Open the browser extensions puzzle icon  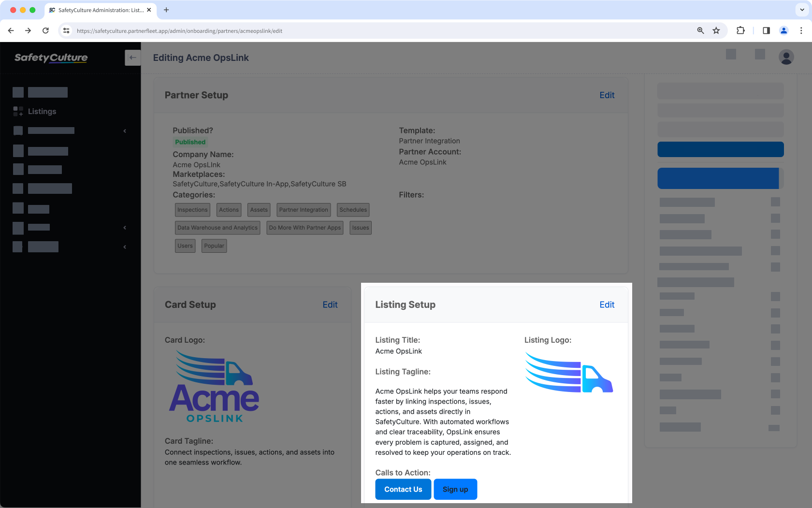[740, 30]
